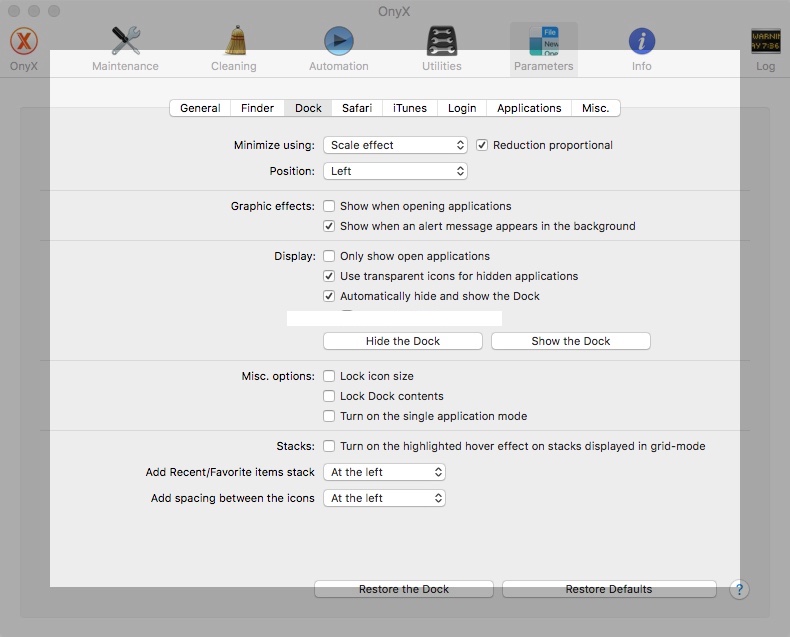
Task: Switch to the Finder tab
Action: 257,108
